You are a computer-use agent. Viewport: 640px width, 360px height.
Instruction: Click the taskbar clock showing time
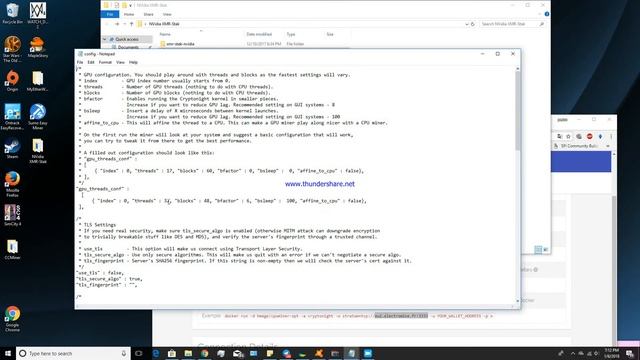(x=612, y=353)
